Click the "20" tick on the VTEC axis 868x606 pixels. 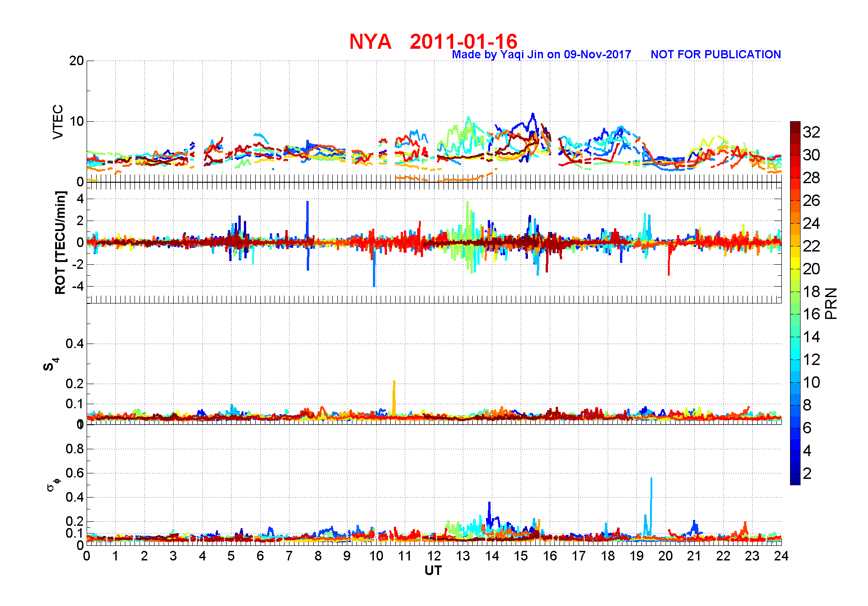[76, 61]
